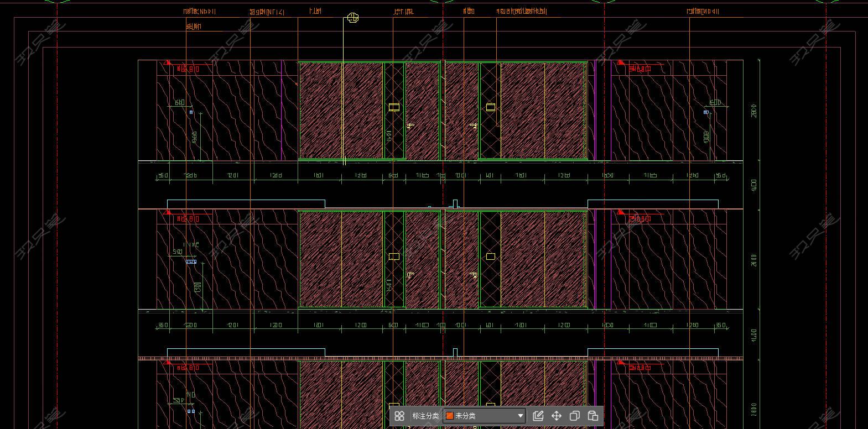This screenshot has width=868, height=429.
Task: Click the edit annotation pencil icon
Action: (538, 416)
